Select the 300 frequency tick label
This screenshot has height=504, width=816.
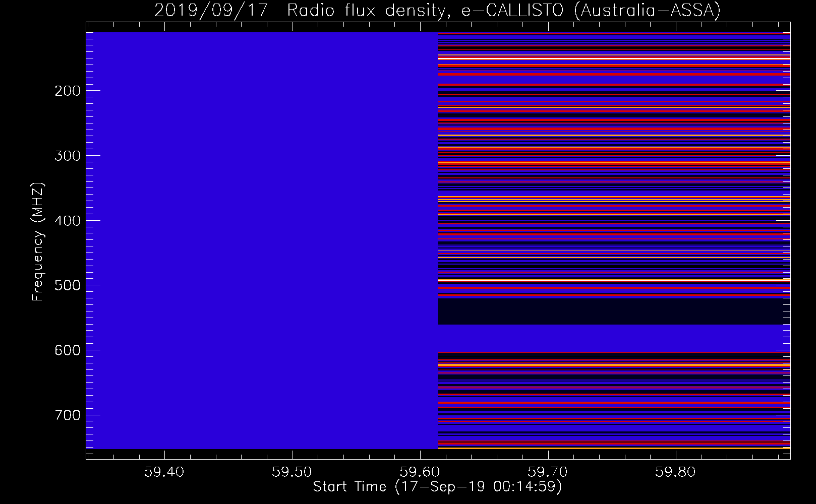coord(67,156)
